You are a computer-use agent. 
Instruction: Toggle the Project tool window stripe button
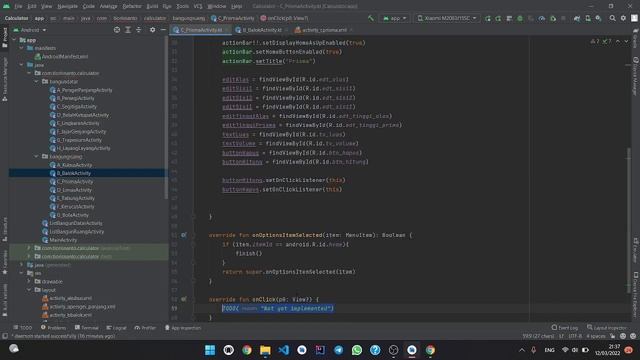click(x=4, y=38)
